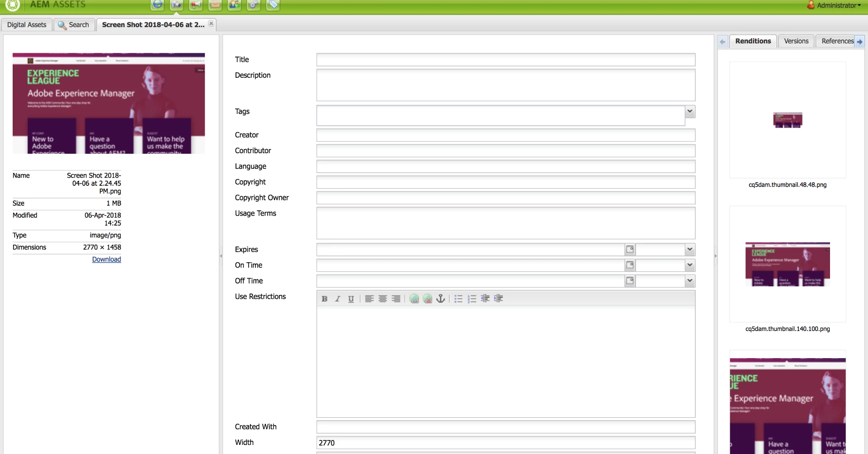Increase indent in rich text toolbar
The width and height of the screenshot is (868, 454).
tap(499, 299)
